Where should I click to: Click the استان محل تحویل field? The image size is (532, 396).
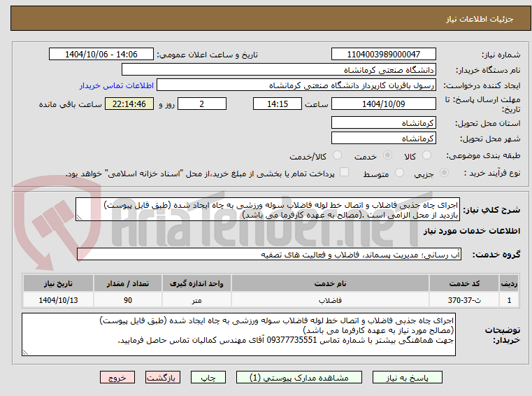click(383, 122)
